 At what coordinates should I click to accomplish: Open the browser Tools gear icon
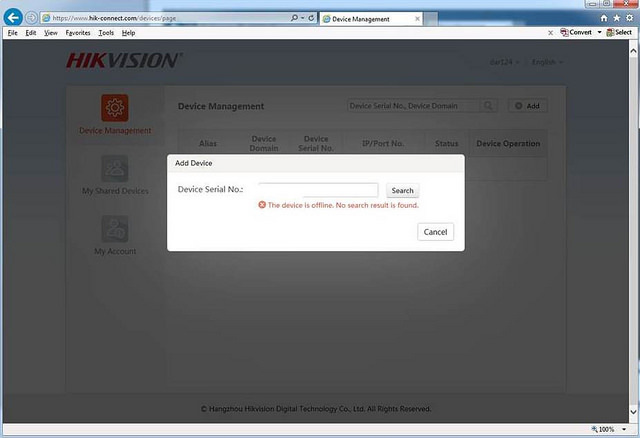tap(630, 18)
